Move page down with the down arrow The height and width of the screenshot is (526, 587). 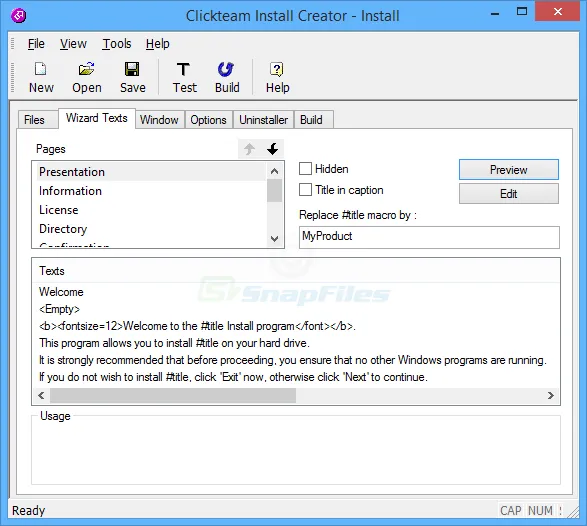click(x=273, y=149)
